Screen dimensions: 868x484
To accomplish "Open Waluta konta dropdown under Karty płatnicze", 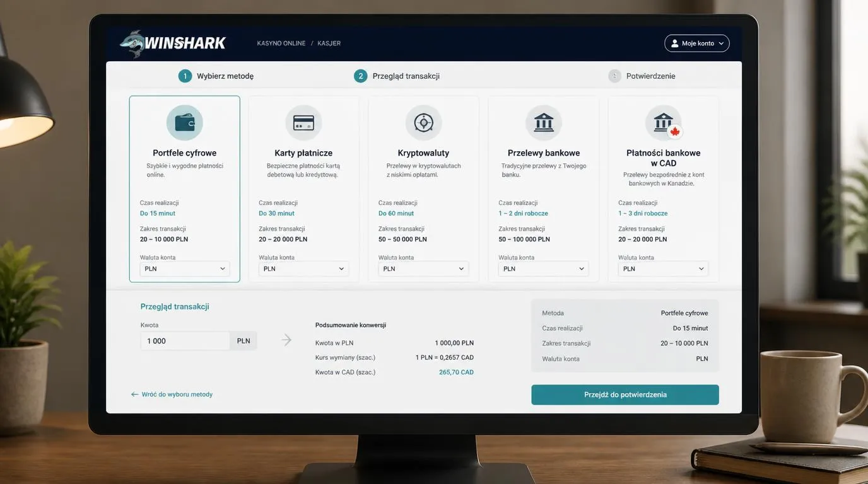I will point(303,268).
